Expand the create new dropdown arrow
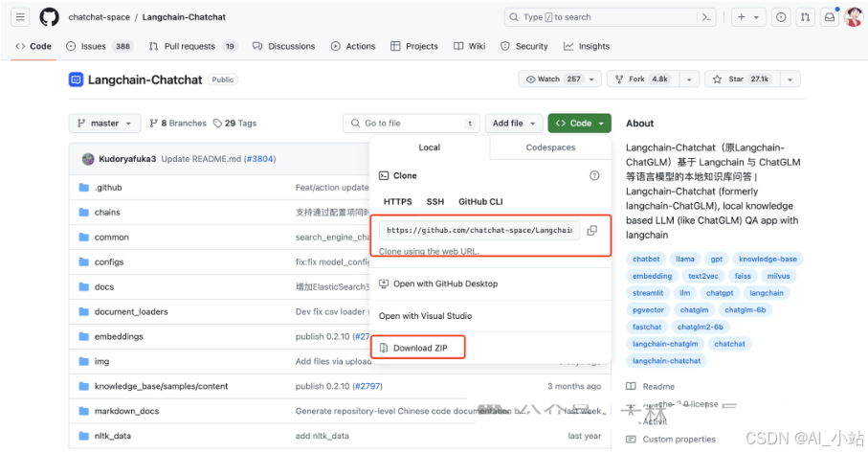 (x=756, y=17)
